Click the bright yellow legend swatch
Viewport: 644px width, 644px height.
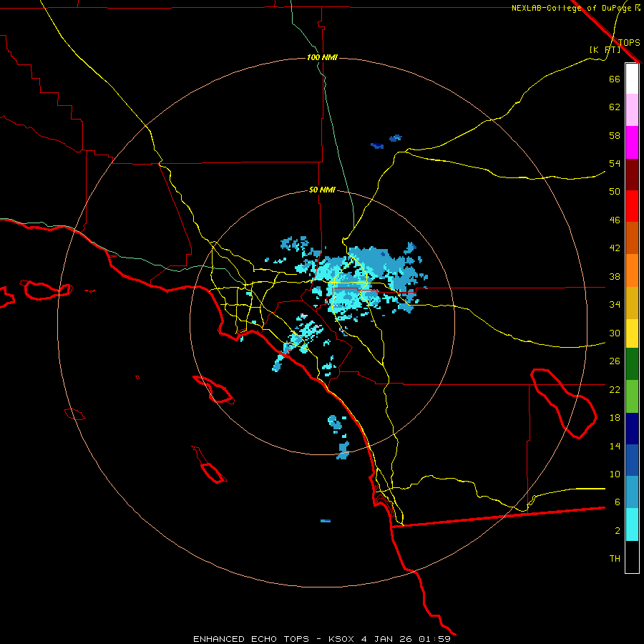pyautogui.click(x=632, y=333)
